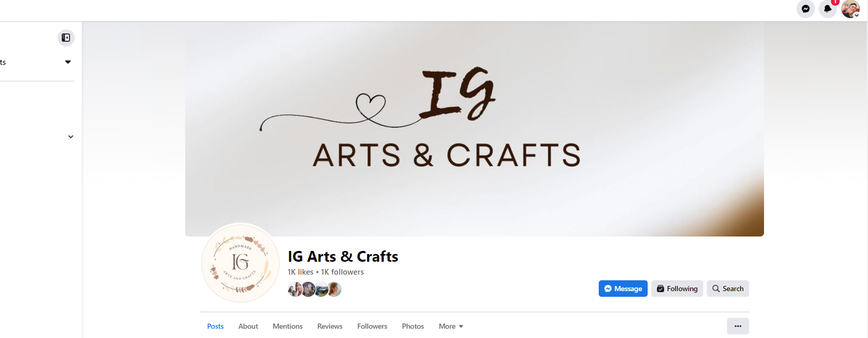Open the notifications bell icon
The width and height of the screenshot is (868, 338).
(828, 9)
